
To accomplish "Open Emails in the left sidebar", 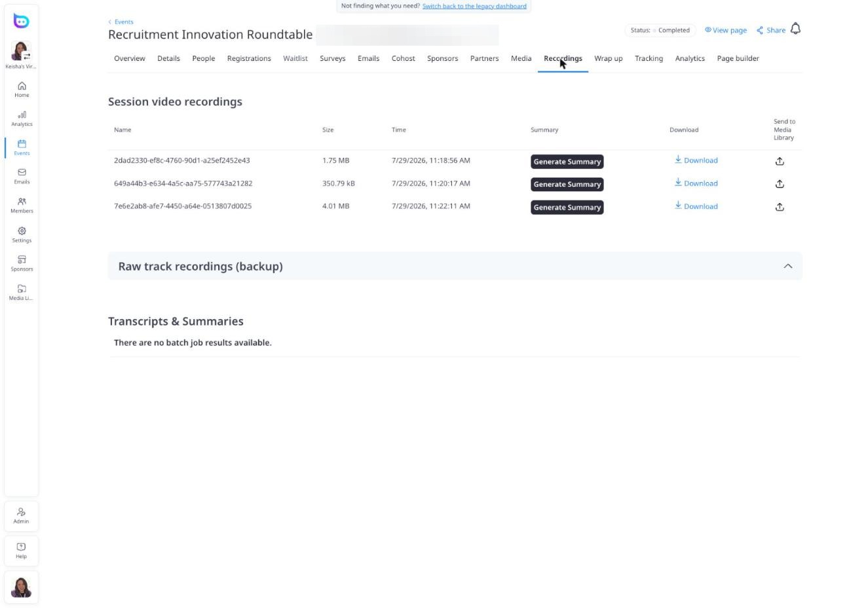I will 22,176.
